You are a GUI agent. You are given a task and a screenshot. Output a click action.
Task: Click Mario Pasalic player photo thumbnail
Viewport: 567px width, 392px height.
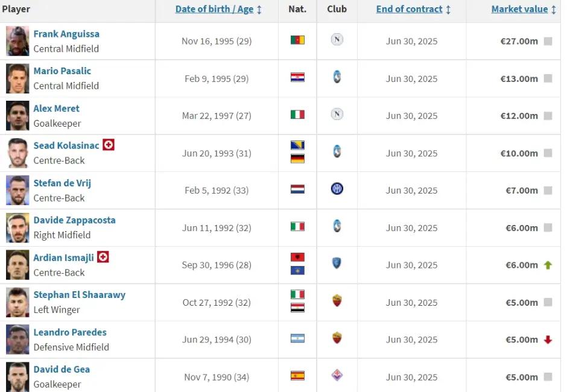coord(17,78)
